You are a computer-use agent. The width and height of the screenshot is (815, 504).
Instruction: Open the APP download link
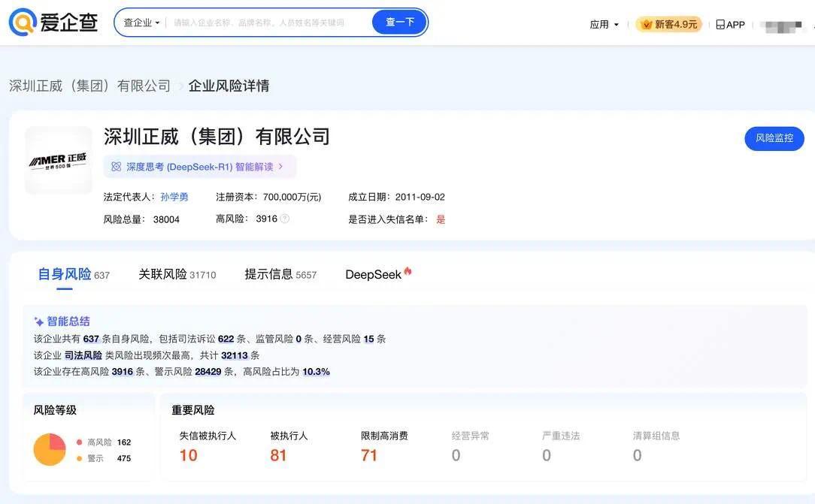(730, 24)
